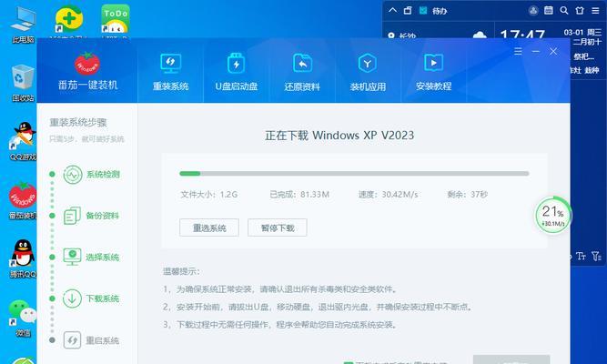Click the 重装系统步骤 sidebar heading

point(78,123)
